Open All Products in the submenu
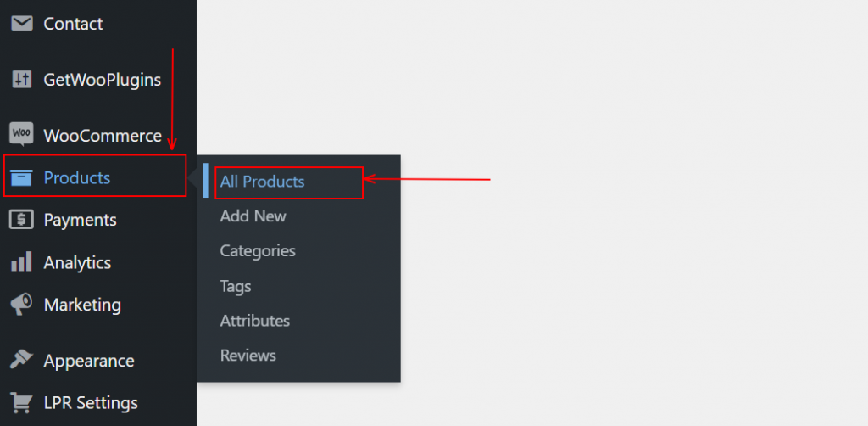 (263, 181)
